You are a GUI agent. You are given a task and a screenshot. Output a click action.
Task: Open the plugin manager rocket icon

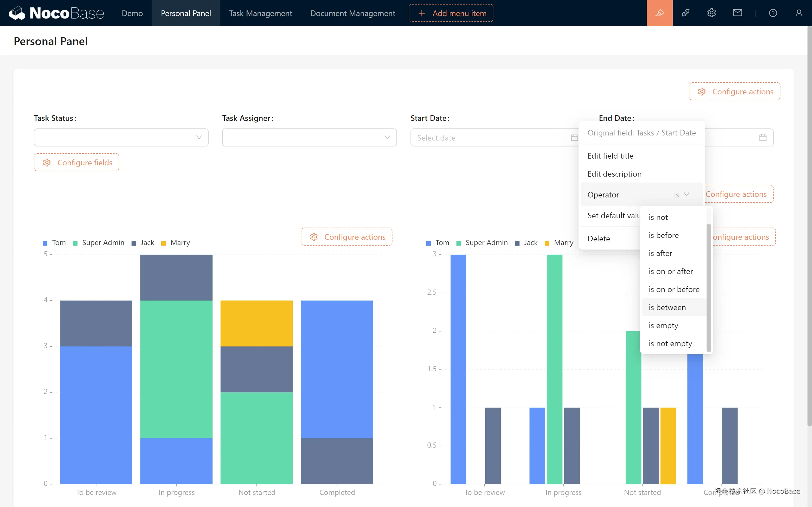685,13
